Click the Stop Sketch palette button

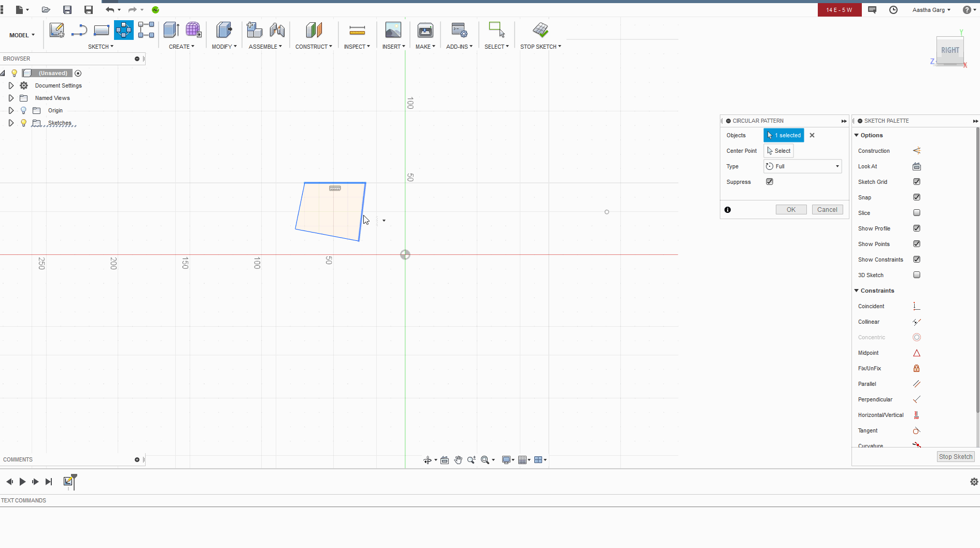click(956, 457)
